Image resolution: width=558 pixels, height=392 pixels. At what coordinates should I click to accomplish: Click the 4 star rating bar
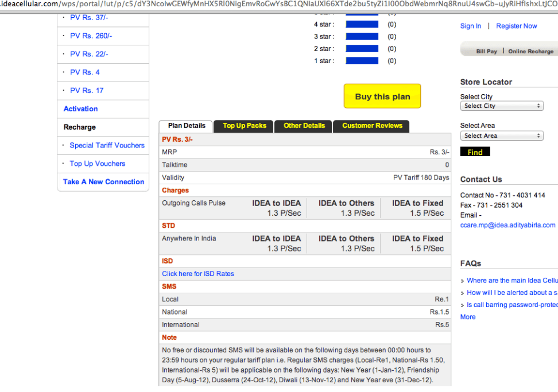pyautogui.click(x=362, y=24)
